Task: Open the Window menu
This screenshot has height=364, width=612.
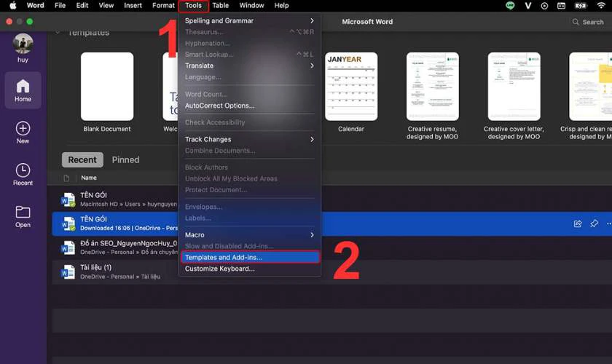Action: 251,6
